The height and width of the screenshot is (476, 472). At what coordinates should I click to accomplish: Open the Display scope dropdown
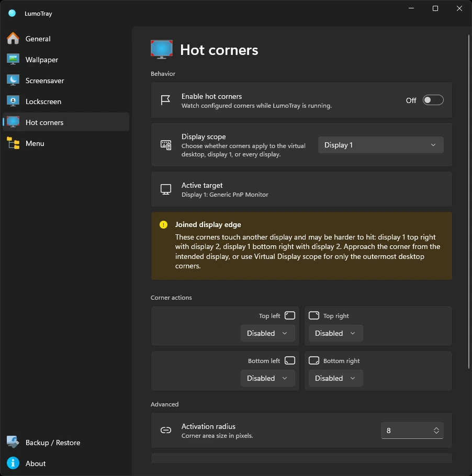point(380,145)
